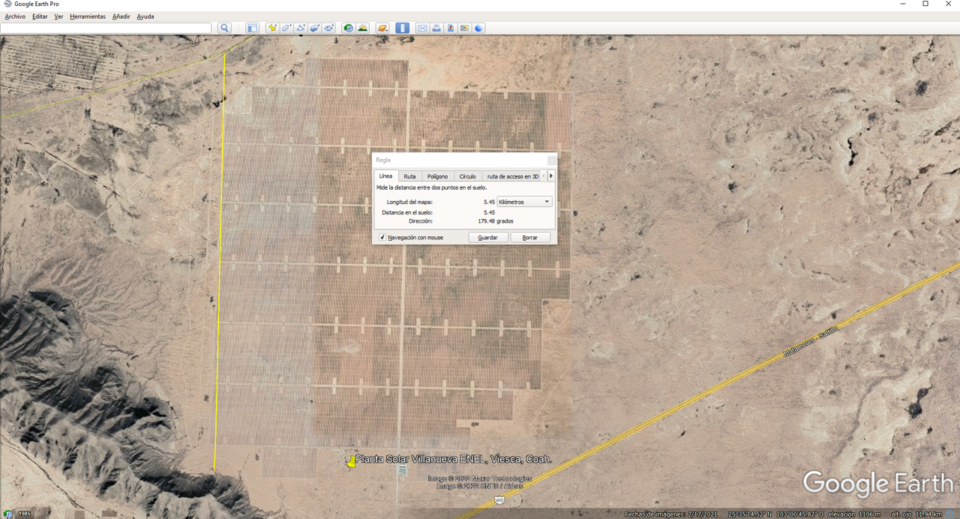Open the Kilómetros units dropdown
This screenshot has width=960, height=519.
pyautogui.click(x=524, y=202)
